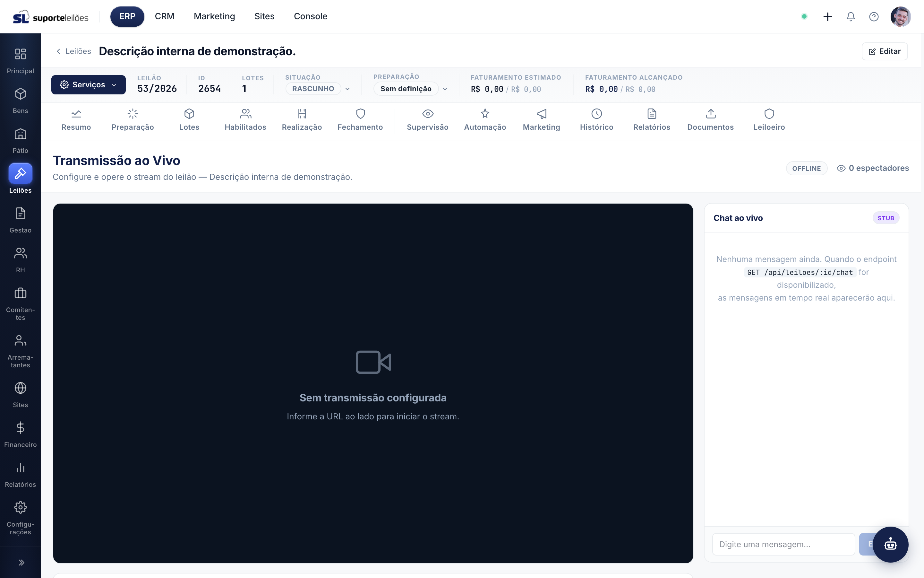This screenshot has height=578, width=924.
Task: Click the GET /api/leiloes/:id/chat code text
Action: point(800,272)
